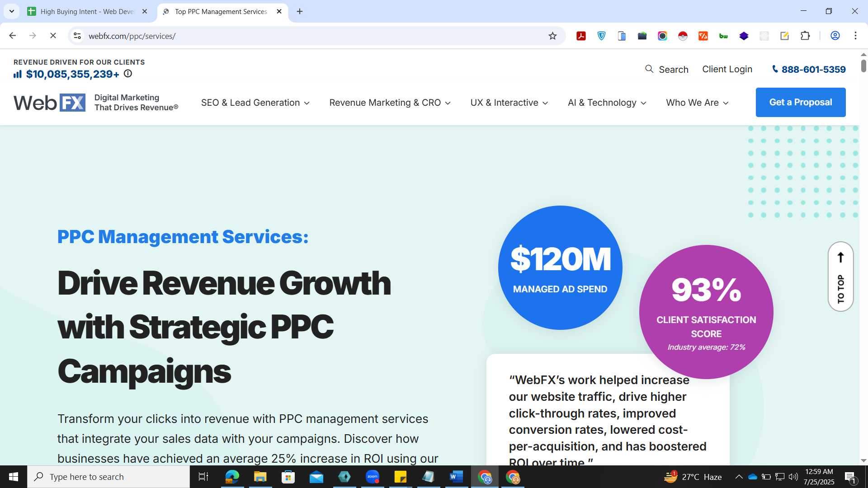Open the network icon in system tray
The height and width of the screenshot is (488, 868).
[780, 477]
